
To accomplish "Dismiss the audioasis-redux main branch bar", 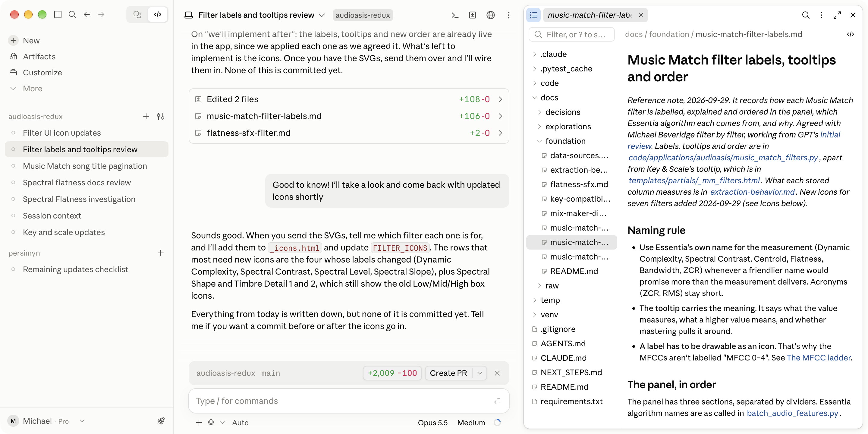I will click(x=497, y=373).
